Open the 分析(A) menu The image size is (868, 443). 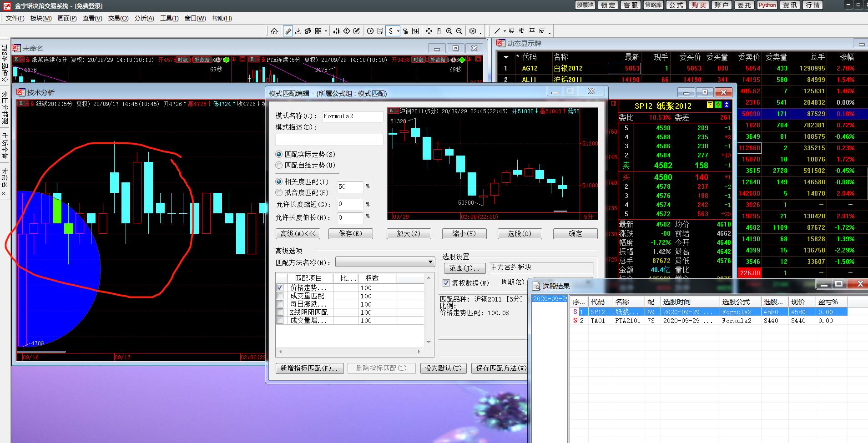coord(144,18)
